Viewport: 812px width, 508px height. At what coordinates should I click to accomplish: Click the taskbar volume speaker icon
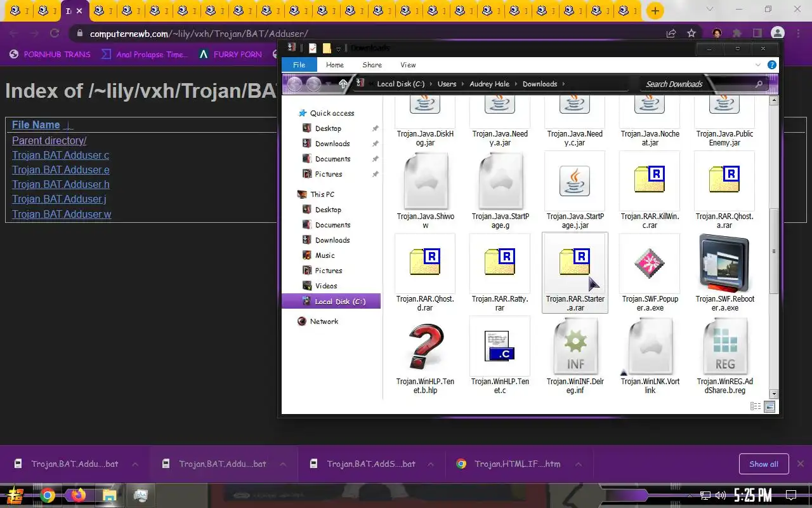tap(721, 495)
